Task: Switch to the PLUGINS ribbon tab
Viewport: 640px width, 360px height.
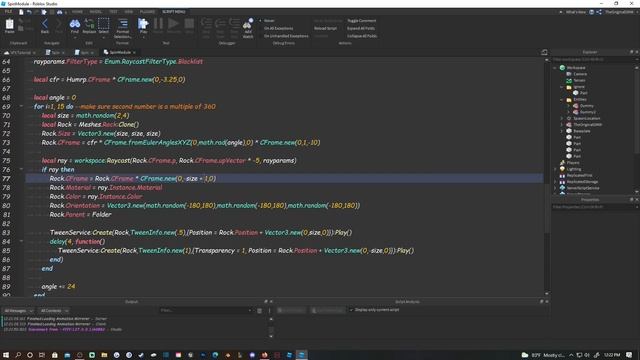Action: (x=147, y=12)
